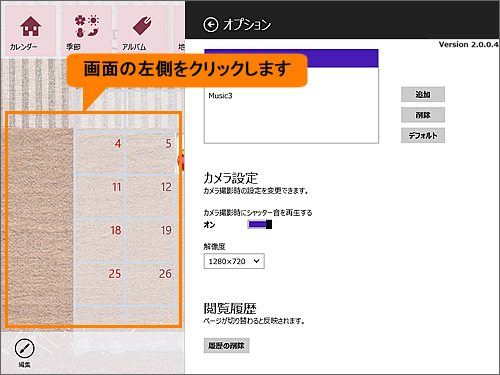Select calendar day 26
500x375 pixels.
point(151,284)
